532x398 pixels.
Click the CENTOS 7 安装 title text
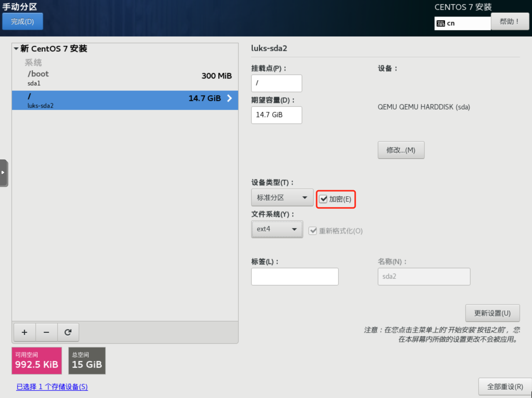[x=463, y=7]
